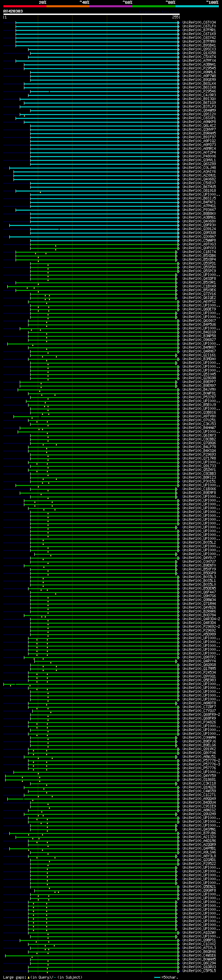Select the UniRef100_B4FNT1 label
The width and height of the screenshot is (222, 980).
pyautogui.click(x=199, y=202)
